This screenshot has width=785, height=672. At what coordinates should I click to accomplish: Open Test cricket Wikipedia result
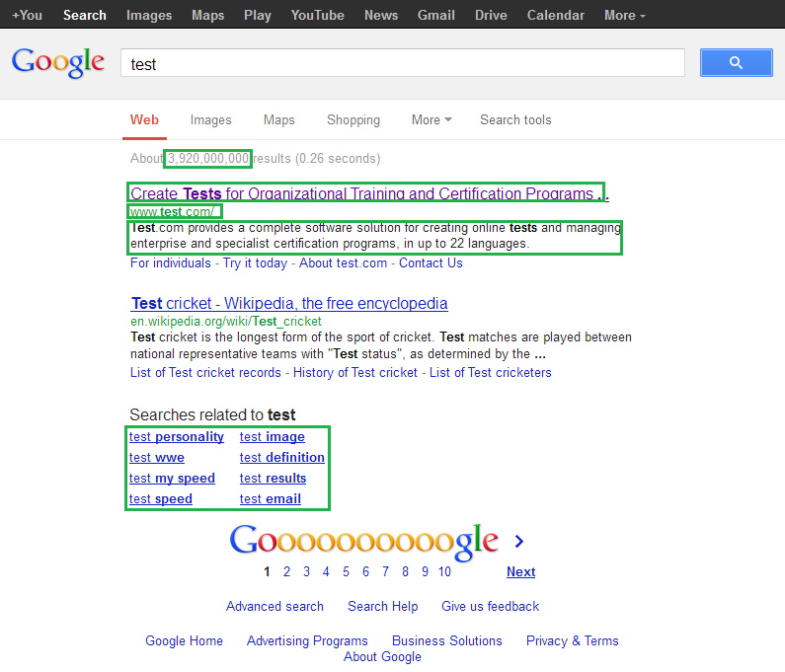coord(289,303)
